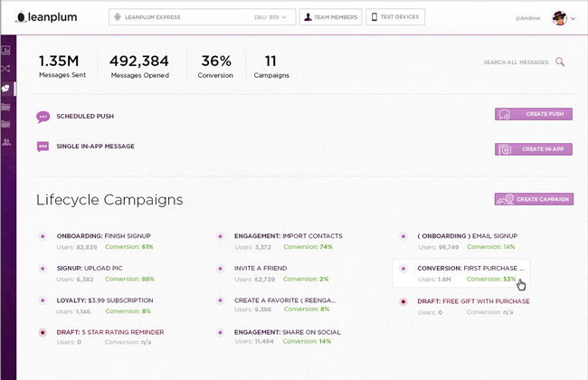This screenshot has width=588, height=380.
Task: Click status dot for Engagement: Import Contacts
Action: tap(221, 236)
